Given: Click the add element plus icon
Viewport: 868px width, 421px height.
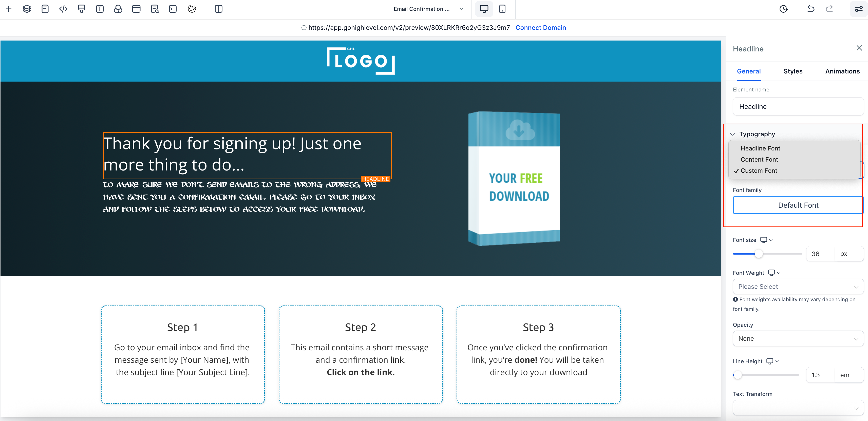Looking at the screenshot, I should click(x=9, y=9).
